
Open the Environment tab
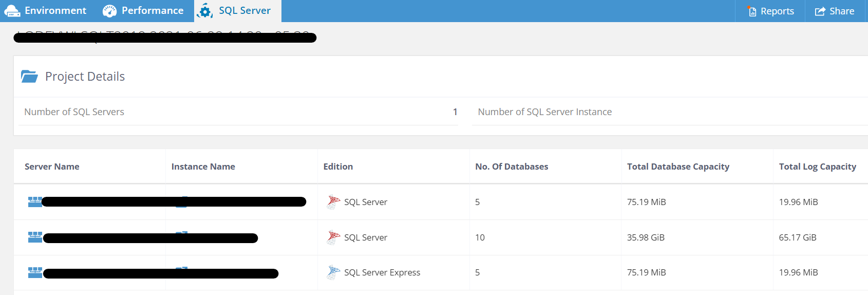(55, 11)
